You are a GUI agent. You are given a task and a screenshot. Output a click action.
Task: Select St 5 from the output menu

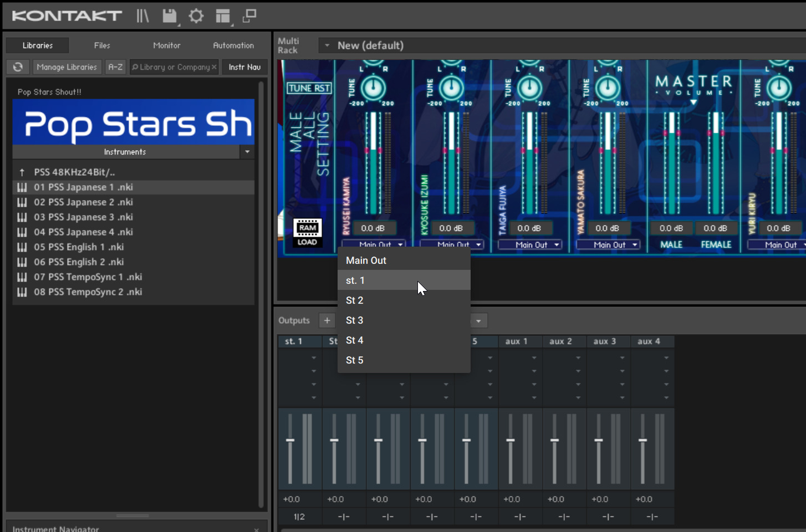tap(404, 360)
